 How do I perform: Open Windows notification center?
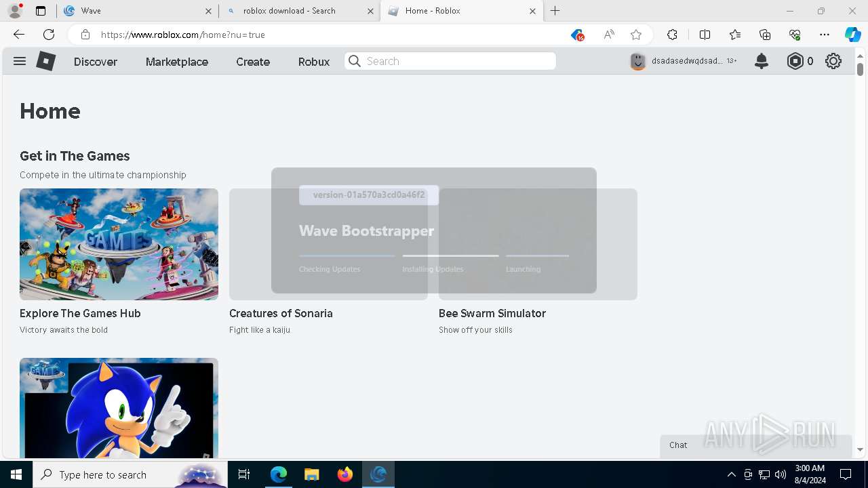pyautogui.click(x=846, y=474)
